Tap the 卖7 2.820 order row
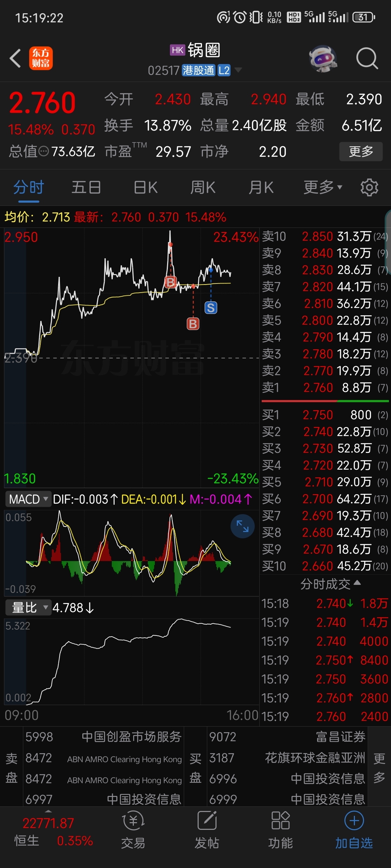Viewport: 391px width, 868px height. pos(325,287)
